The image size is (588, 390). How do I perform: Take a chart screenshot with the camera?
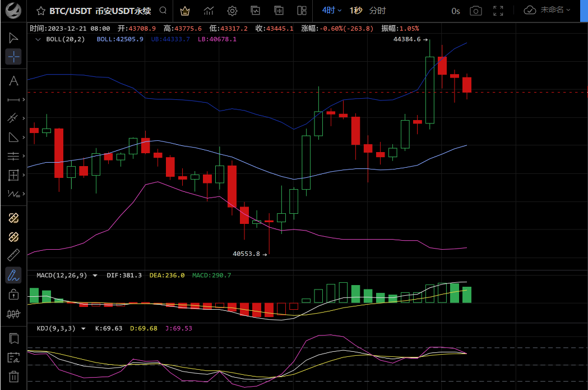point(476,11)
